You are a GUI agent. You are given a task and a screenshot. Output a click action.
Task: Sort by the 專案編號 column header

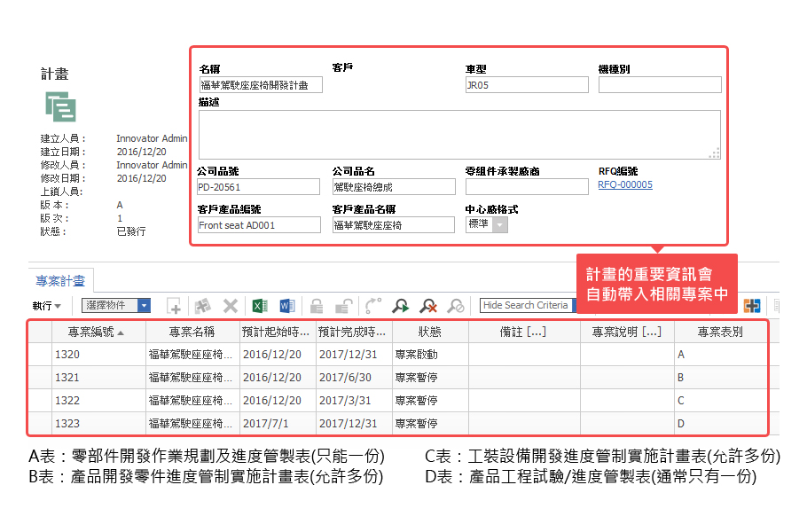tap(97, 332)
